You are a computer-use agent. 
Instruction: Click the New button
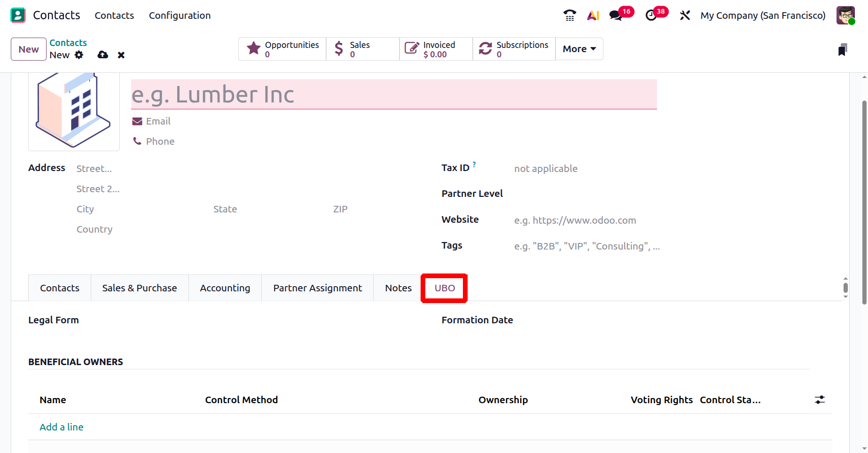click(29, 49)
